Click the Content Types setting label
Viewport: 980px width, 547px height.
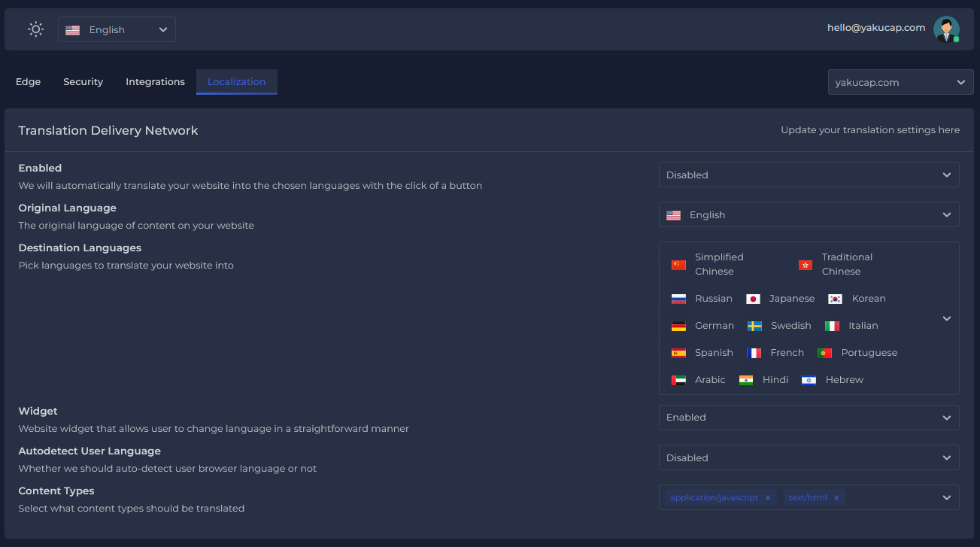[x=56, y=491]
